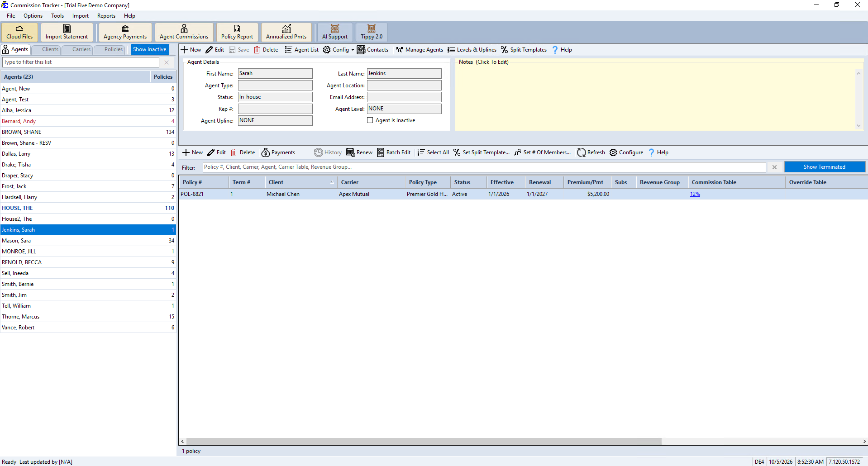Open Split Templates

click(524, 50)
